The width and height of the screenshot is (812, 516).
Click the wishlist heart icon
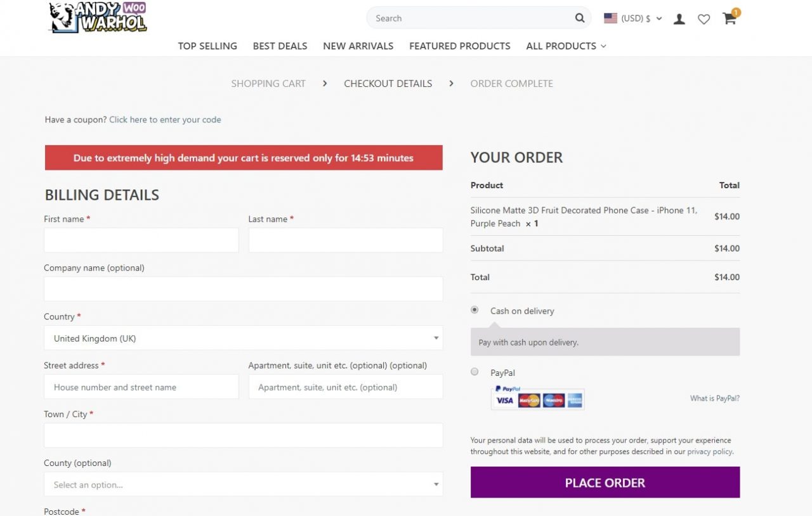coord(704,19)
